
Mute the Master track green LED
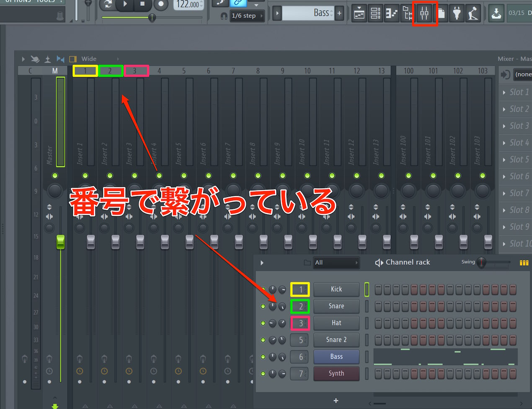tap(55, 176)
